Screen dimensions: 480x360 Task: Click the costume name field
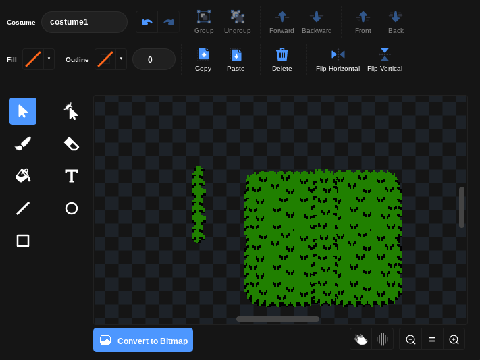pos(84,22)
